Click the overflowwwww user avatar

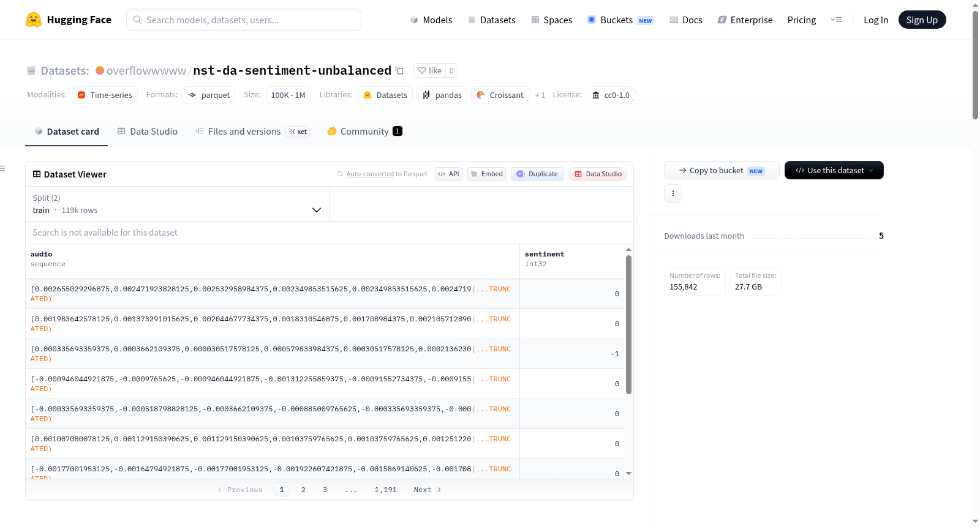coord(100,70)
